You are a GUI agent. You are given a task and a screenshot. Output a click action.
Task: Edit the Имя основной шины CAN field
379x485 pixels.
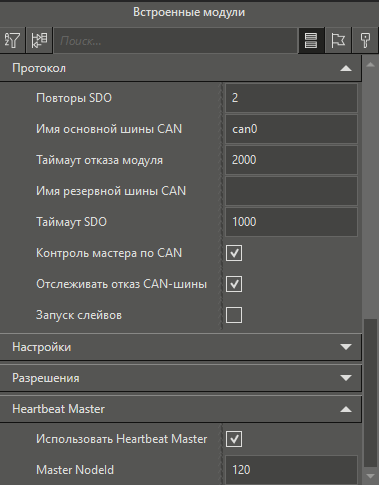(291, 129)
